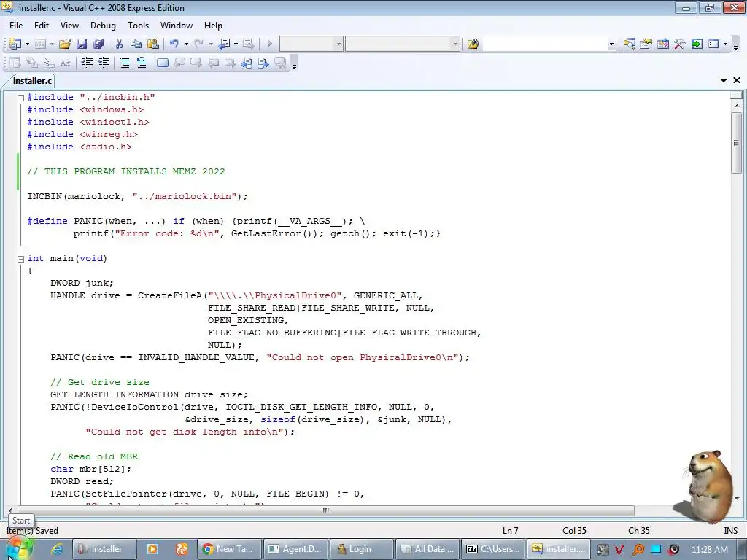
Task: Open Internet Explorer from the taskbar
Action: point(57,549)
